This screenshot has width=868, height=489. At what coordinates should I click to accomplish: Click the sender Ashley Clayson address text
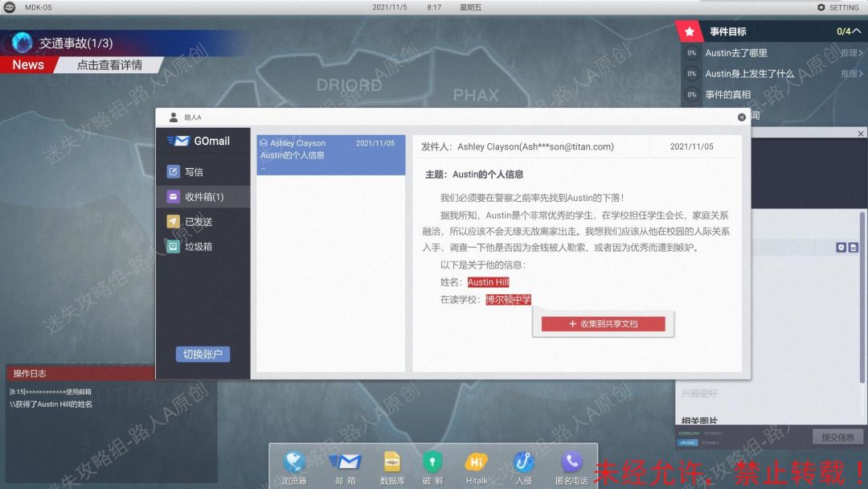[x=534, y=146]
